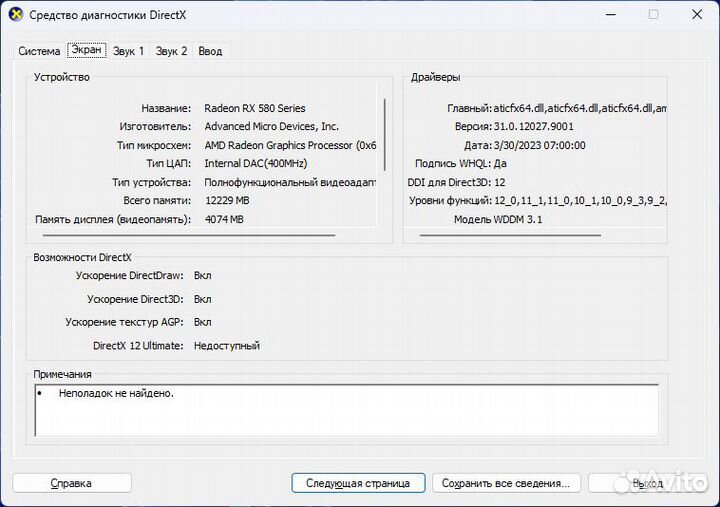Viewport: 720px width, 507px height.
Task: Click inside the Примечания text box
Action: pyautogui.click(x=346, y=410)
